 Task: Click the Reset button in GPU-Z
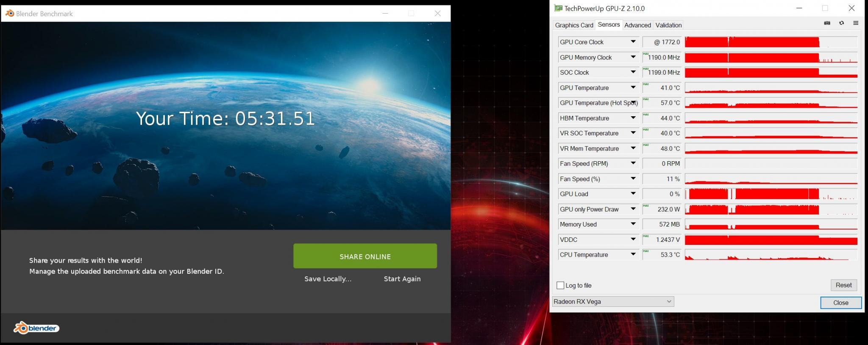click(x=843, y=285)
